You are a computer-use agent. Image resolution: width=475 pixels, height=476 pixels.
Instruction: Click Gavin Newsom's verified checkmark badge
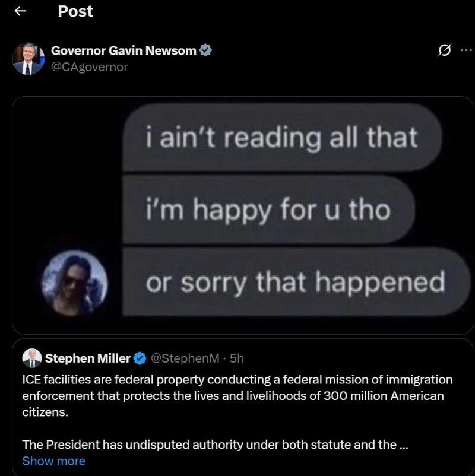coord(205,51)
